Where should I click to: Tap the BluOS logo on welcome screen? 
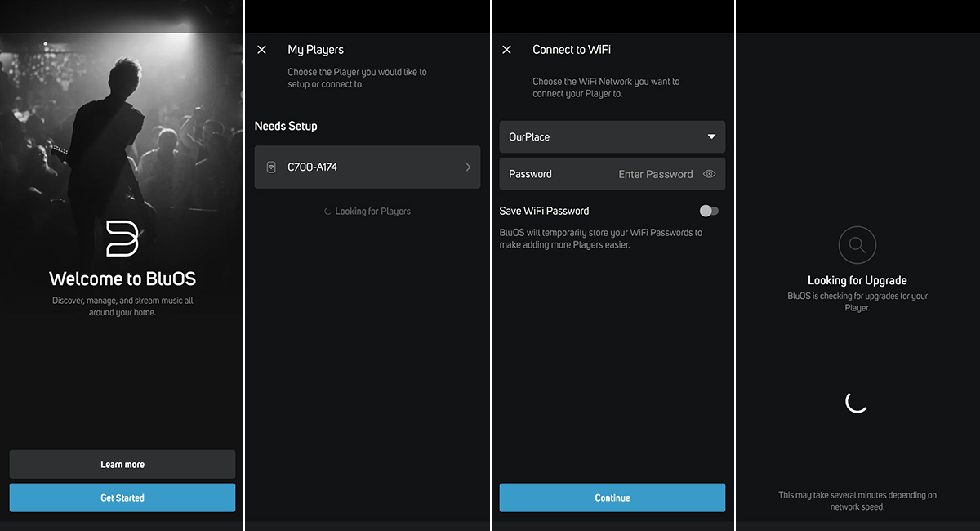click(122, 238)
